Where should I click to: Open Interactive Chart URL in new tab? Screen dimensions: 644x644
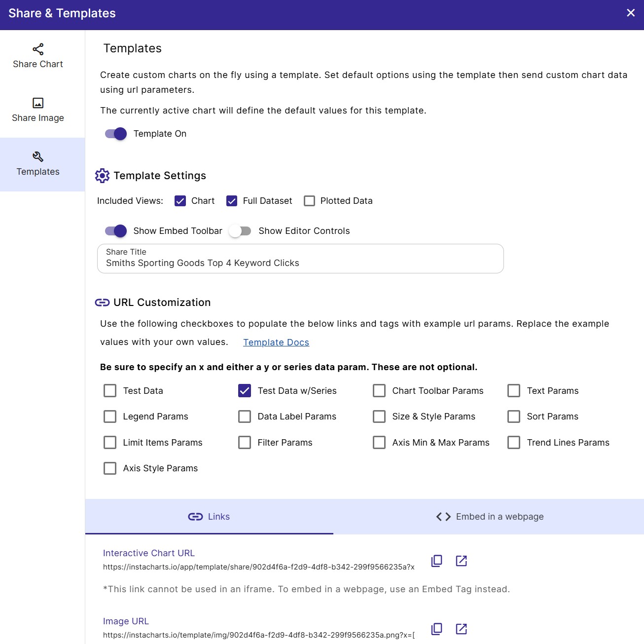point(462,561)
